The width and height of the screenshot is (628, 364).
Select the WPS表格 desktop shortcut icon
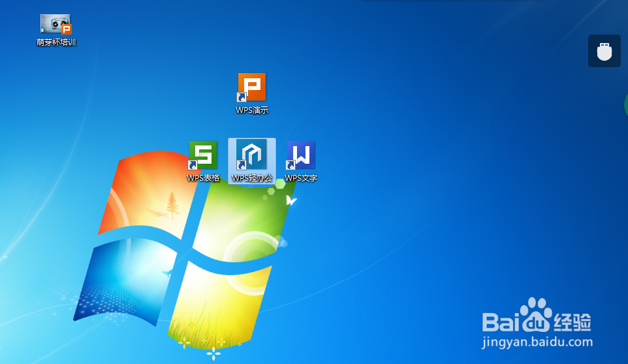(x=202, y=155)
